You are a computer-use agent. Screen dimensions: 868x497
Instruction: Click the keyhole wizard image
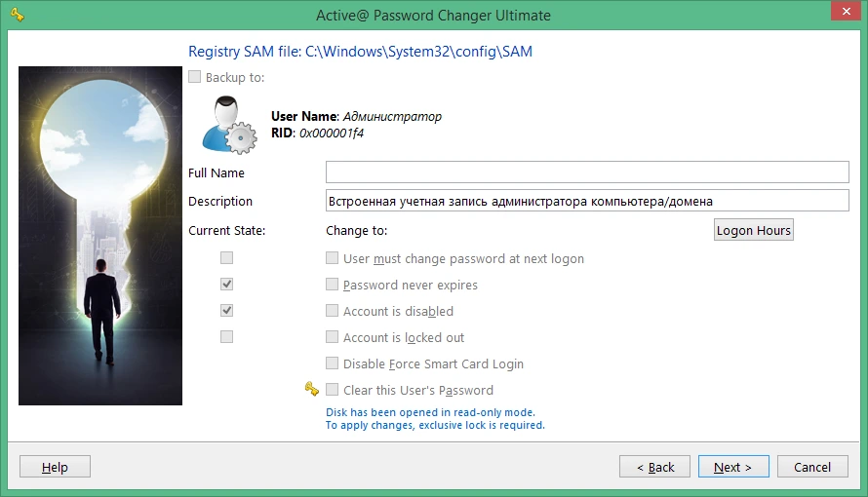click(x=100, y=236)
